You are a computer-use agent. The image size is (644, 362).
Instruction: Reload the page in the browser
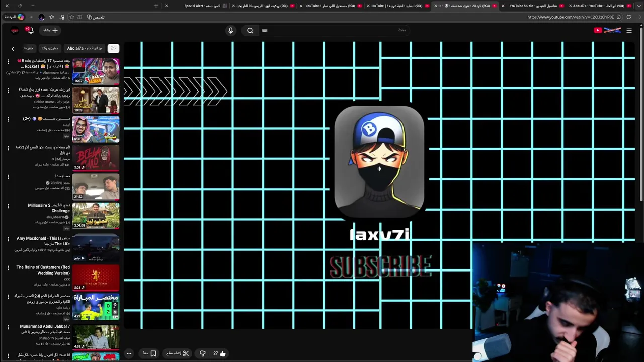[629, 17]
